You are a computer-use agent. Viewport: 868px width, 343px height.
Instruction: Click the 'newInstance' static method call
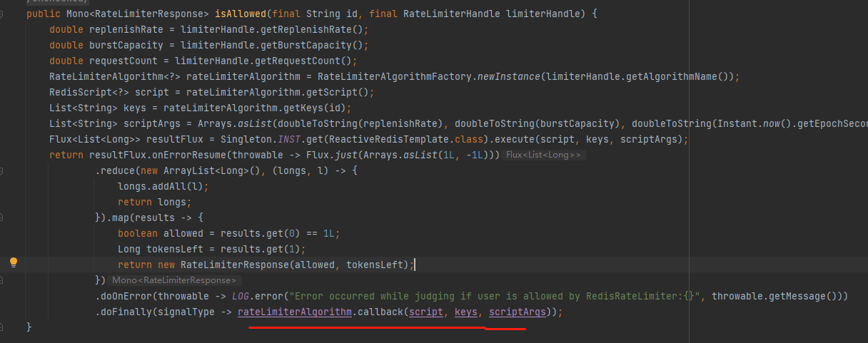[509, 76]
